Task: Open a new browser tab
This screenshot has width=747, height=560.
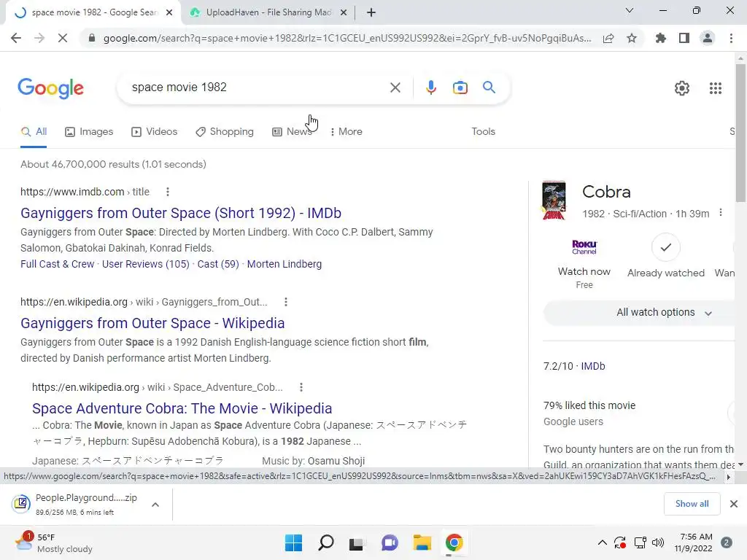Action: [371, 12]
